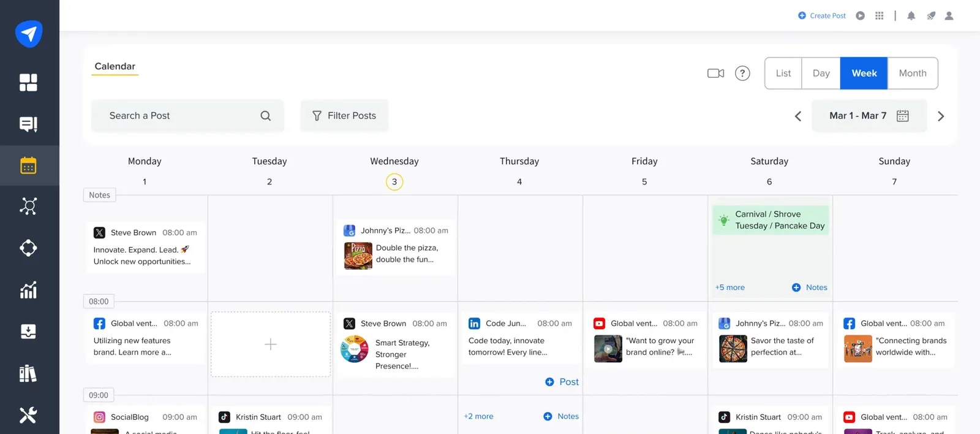Add Notes on Thursday
The width and height of the screenshot is (980, 434).
coord(561,416)
